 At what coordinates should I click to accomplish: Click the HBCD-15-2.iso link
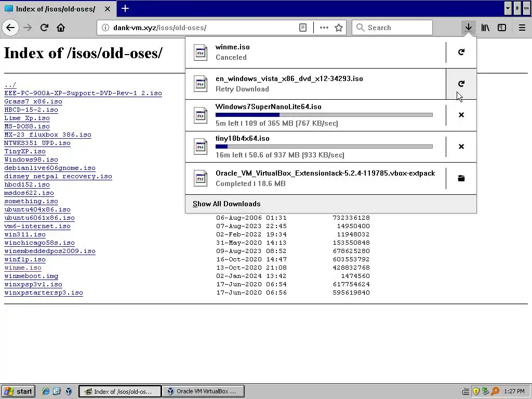point(31,110)
